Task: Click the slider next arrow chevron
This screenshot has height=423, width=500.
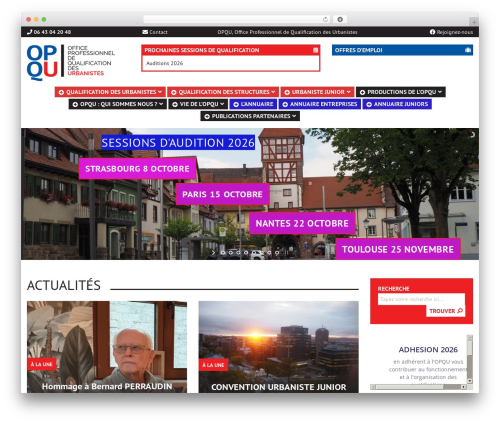Action: [x=213, y=253]
